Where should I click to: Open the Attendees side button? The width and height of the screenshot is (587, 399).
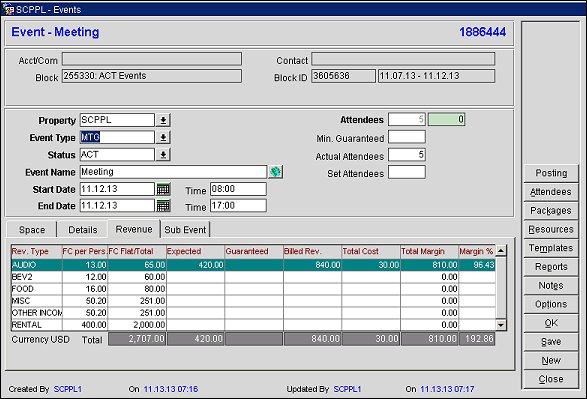(551, 192)
